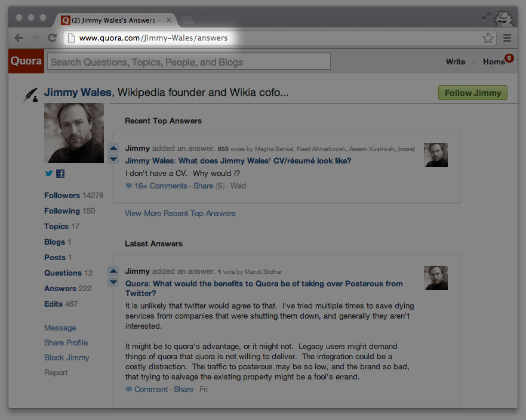
Task: Click the fullscreen arrows icon
Action: click(486, 17)
